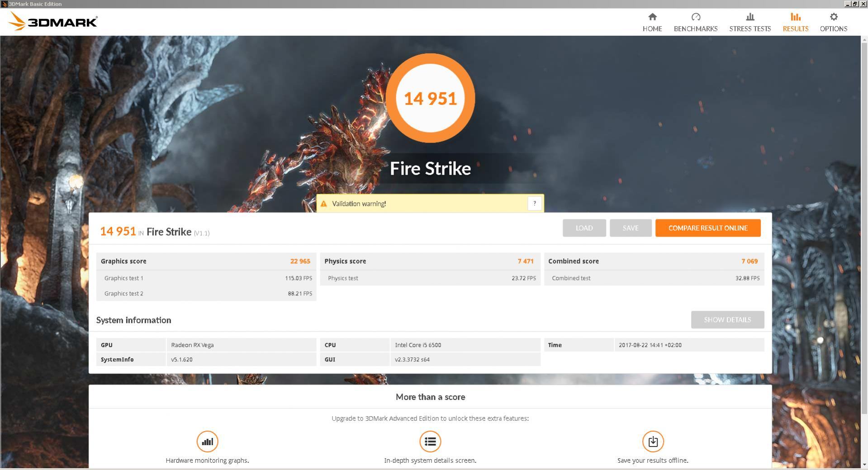Click Combined test value 32.88 FPS
This screenshot has width=868, height=470.
[x=747, y=278]
